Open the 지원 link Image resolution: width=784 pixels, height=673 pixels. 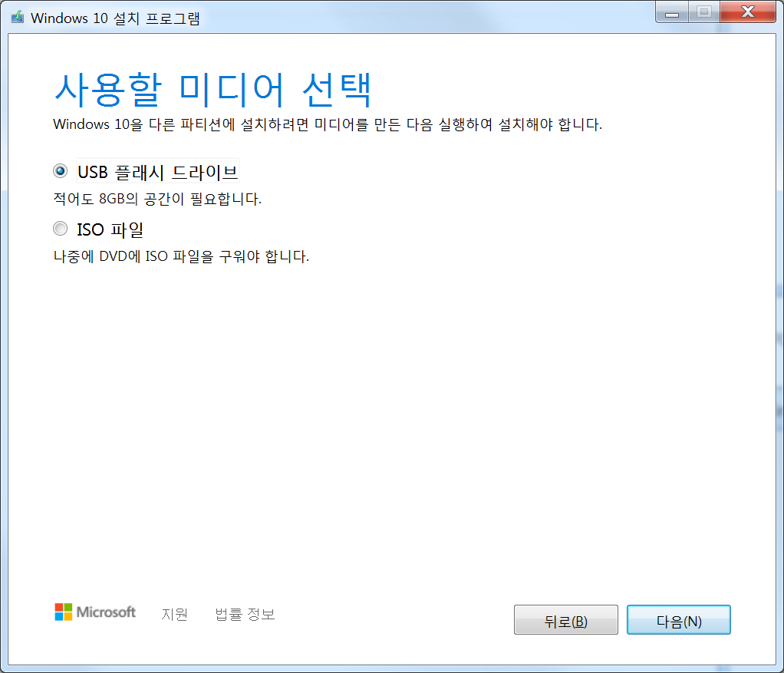pyautogui.click(x=174, y=615)
